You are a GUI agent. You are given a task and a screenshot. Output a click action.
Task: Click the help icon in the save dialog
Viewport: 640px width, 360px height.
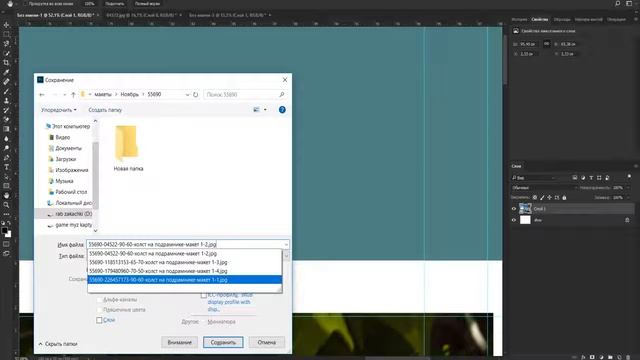point(282,110)
